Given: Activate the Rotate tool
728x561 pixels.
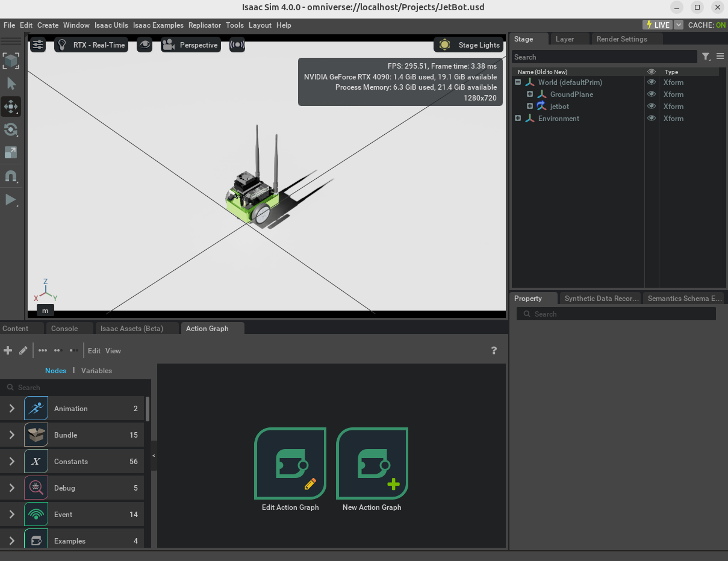Looking at the screenshot, I should pos(11,129).
